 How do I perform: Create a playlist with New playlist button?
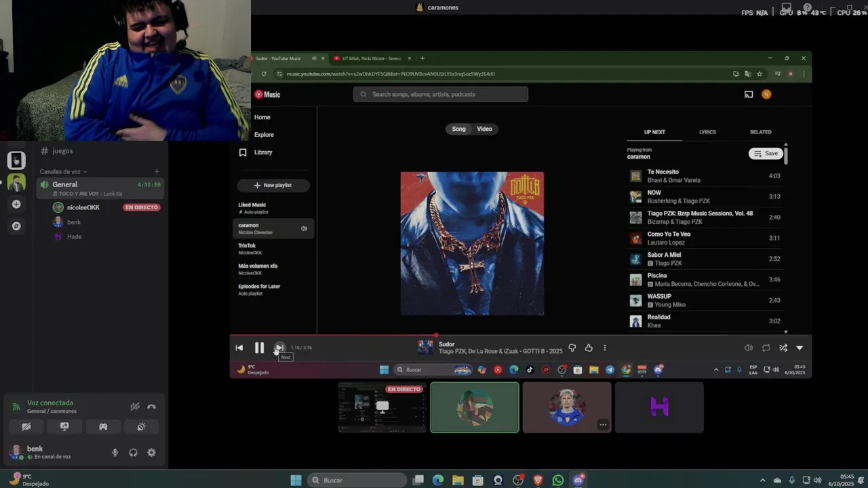[x=273, y=185]
